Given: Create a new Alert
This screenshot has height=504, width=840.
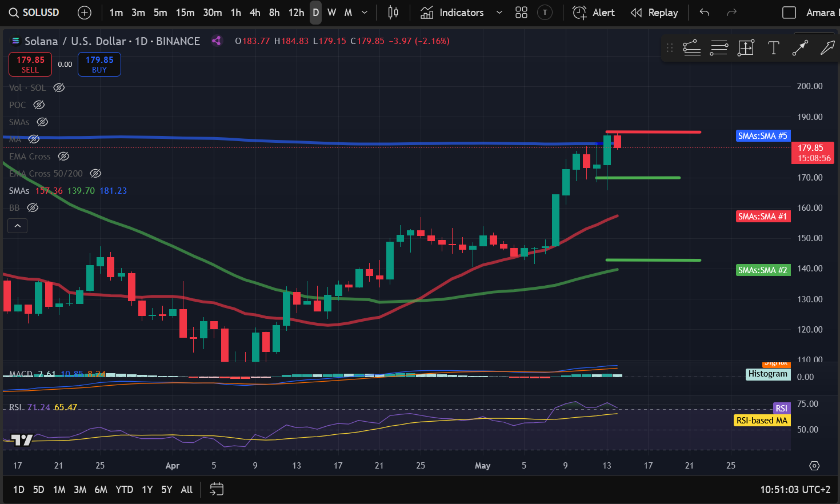Looking at the screenshot, I should (x=594, y=13).
